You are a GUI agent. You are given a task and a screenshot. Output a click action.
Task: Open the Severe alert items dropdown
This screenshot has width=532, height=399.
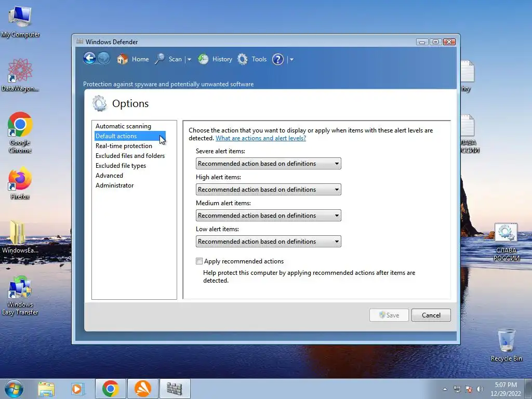click(269, 164)
